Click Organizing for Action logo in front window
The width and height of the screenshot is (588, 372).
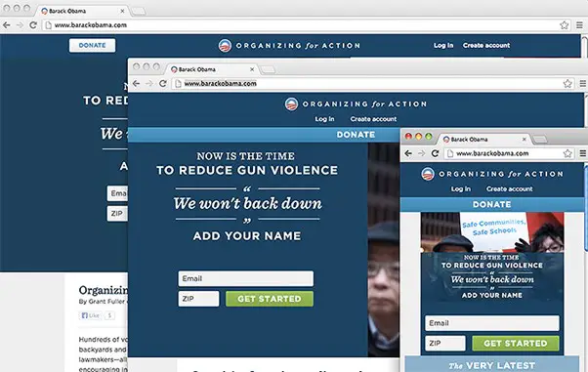[491, 174]
